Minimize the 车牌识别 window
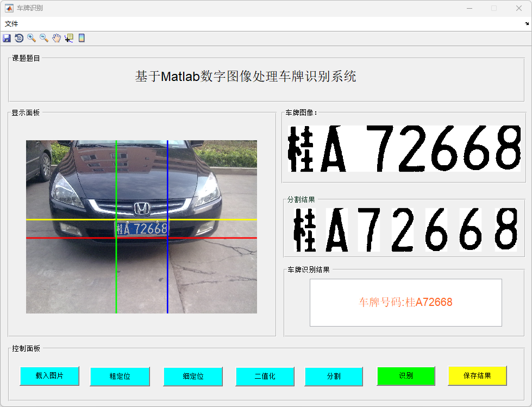 click(469, 8)
